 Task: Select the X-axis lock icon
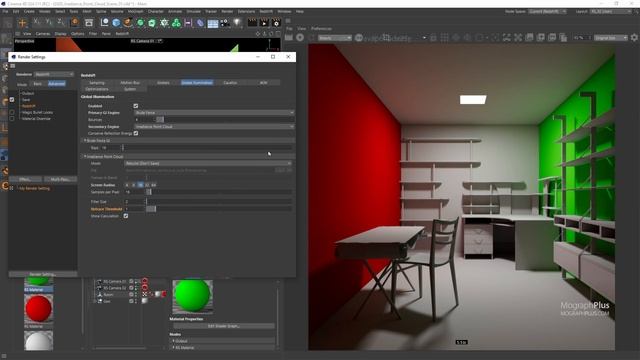(x=37, y=22)
